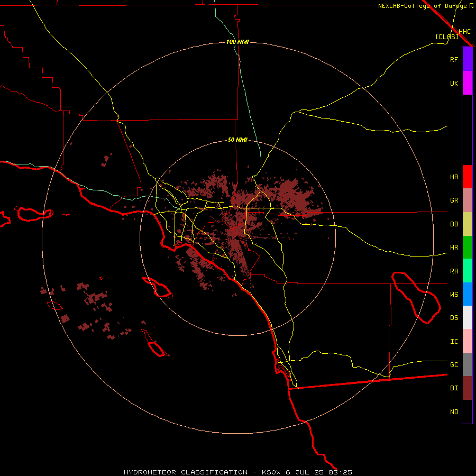Image resolution: width=476 pixels, height=476 pixels.
Task: Click the BD legend label
Action: click(x=454, y=224)
